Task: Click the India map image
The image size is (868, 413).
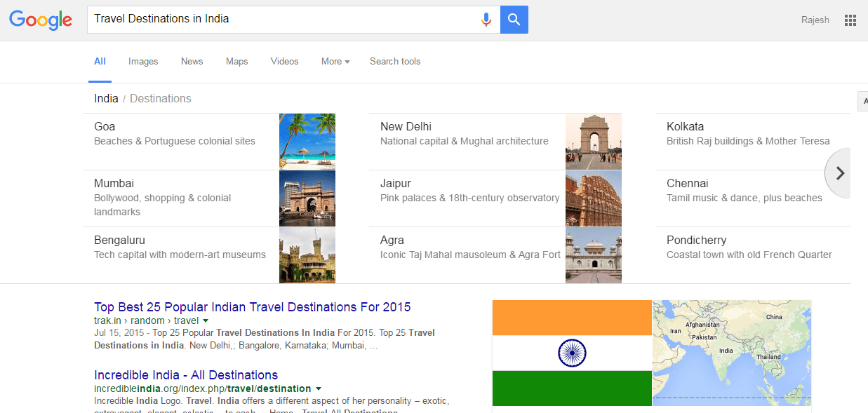Action: (x=732, y=353)
